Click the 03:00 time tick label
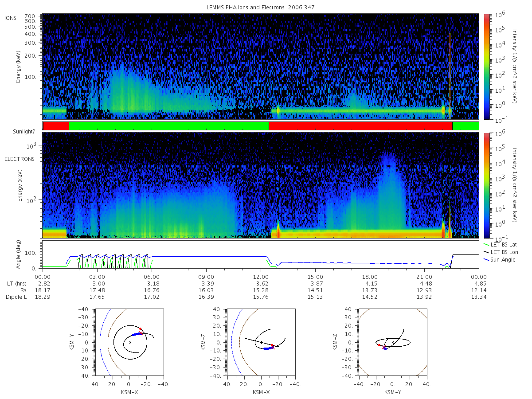This screenshot has width=532, height=399. (x=98, y=277)
